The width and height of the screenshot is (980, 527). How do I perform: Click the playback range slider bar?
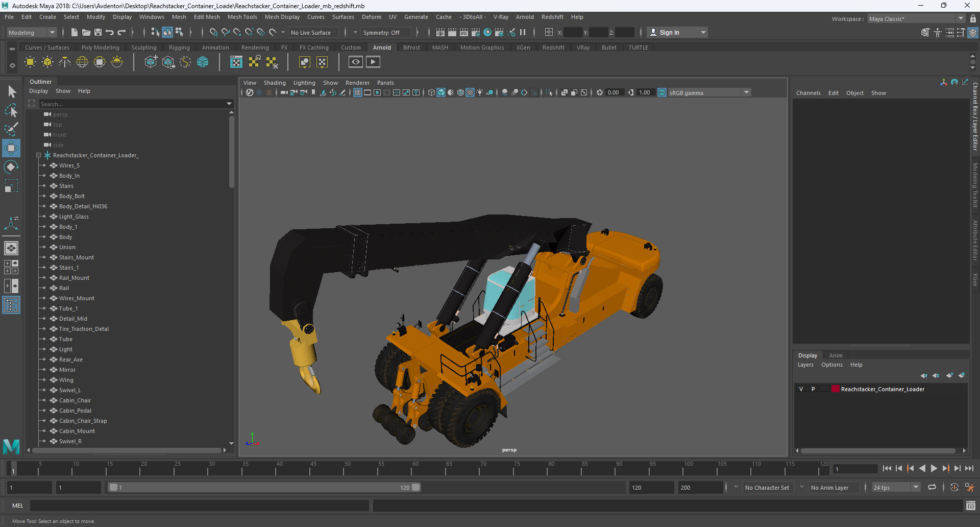pyautogui.click(x=265, y=487)
